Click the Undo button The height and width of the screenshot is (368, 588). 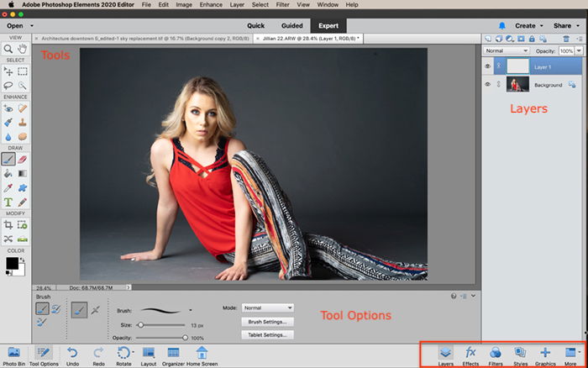(x=72, y=356)
